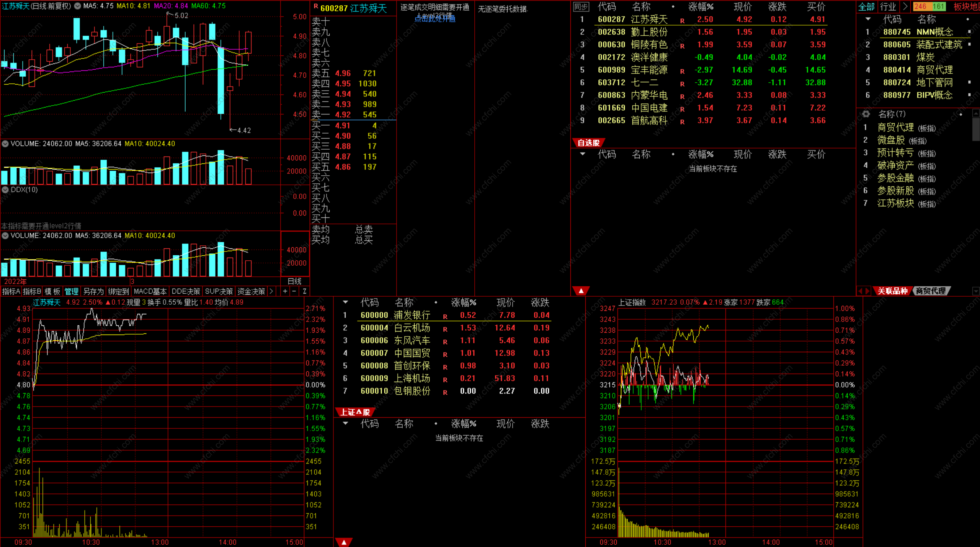Expand the triangle before 代码 in sector list
Image resolution: width=980 pixels, height=547 pixels.
868,19
